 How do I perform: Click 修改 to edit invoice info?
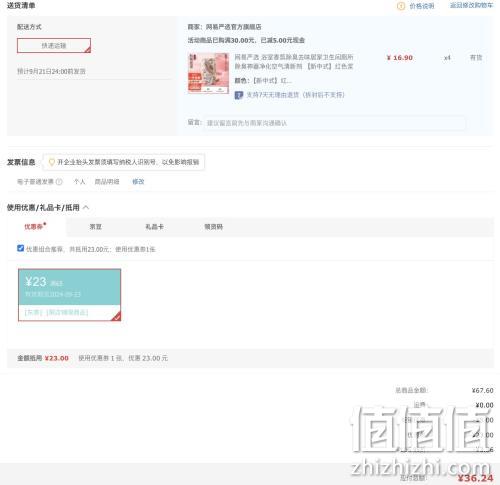138,182
